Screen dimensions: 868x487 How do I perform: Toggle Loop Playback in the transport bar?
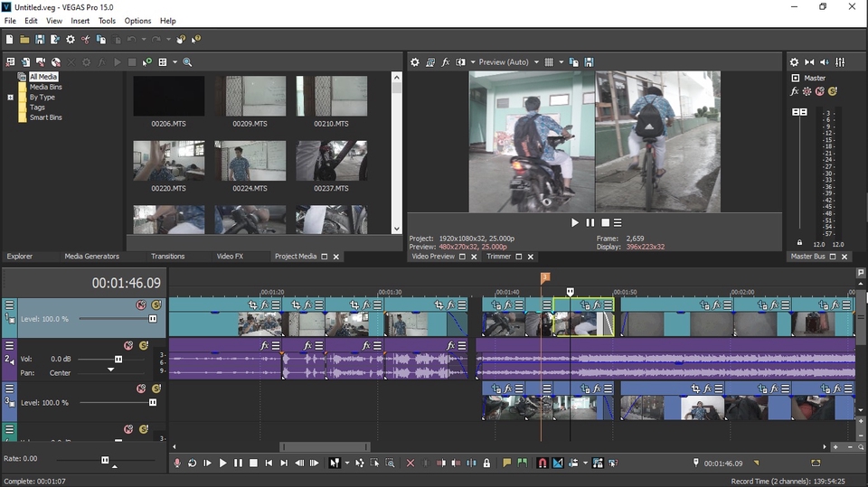(192, 464)
